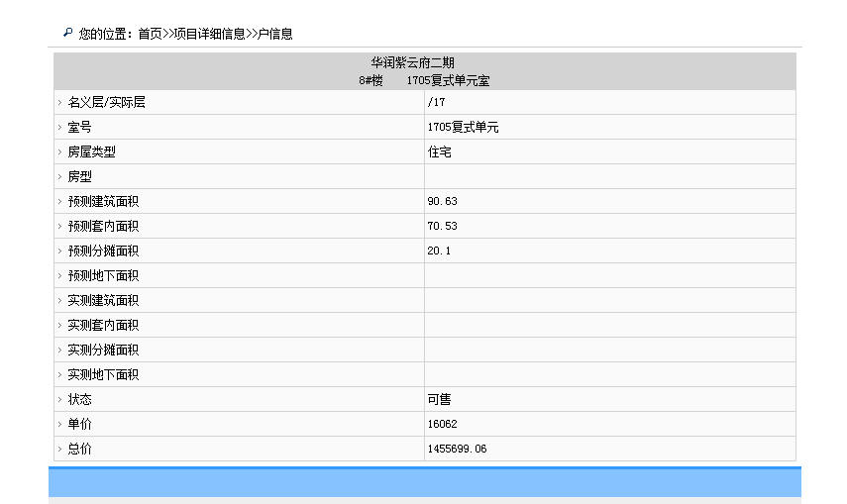Click the arrow bullet before 总价
This screenshot has height=504, width=847.
pyautogui.click(x=60, y=450)
